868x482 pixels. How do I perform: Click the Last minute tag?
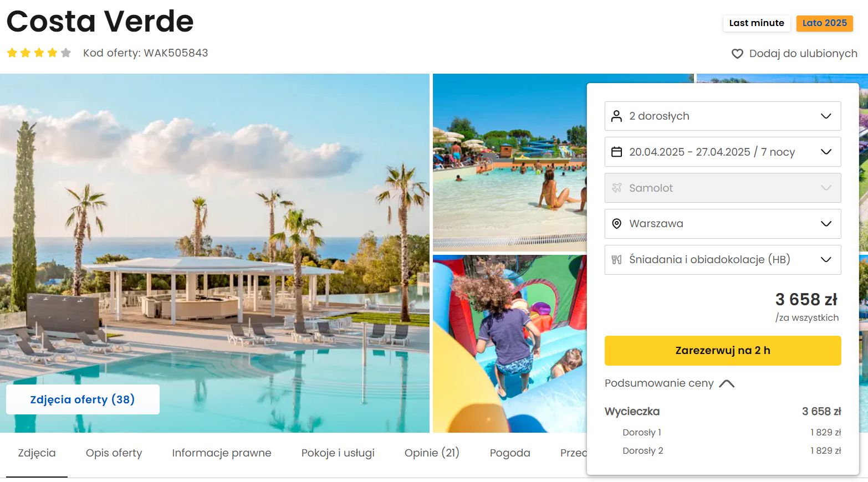coord(757,23)
